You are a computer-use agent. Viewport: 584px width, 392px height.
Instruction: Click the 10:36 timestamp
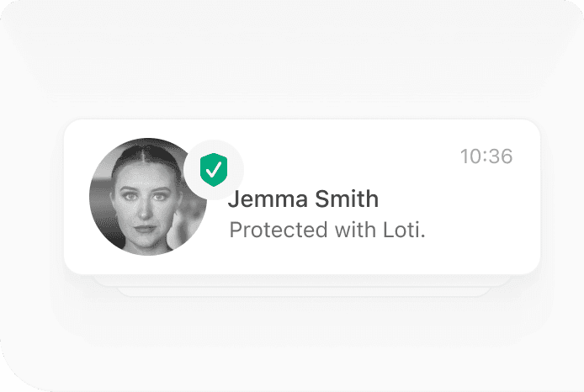click(486, 156)
